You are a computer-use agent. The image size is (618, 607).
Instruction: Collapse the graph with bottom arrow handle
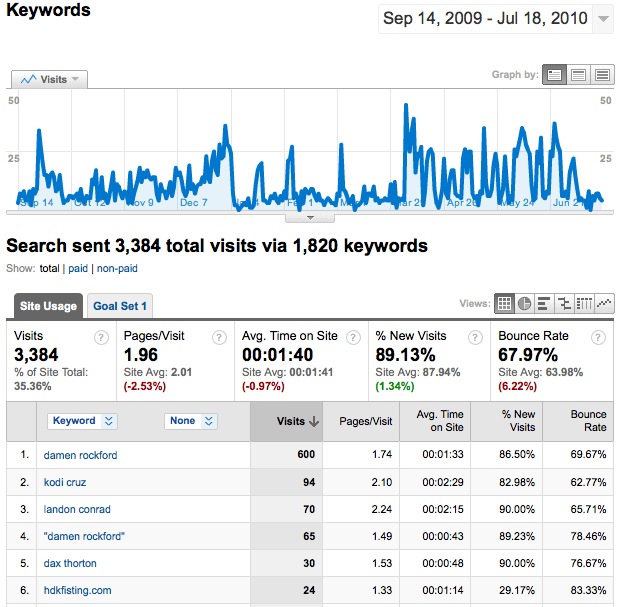click(x=310, y=218)
